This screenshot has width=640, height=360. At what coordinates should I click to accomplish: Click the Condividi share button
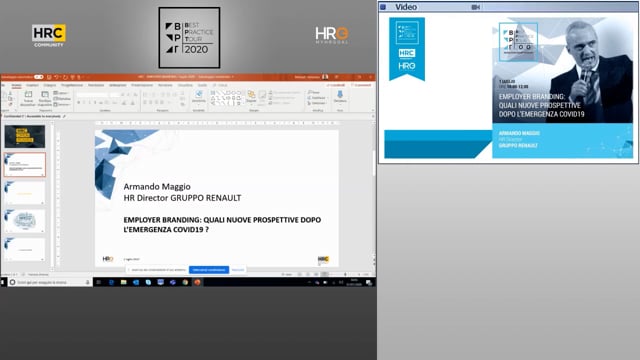336,85
